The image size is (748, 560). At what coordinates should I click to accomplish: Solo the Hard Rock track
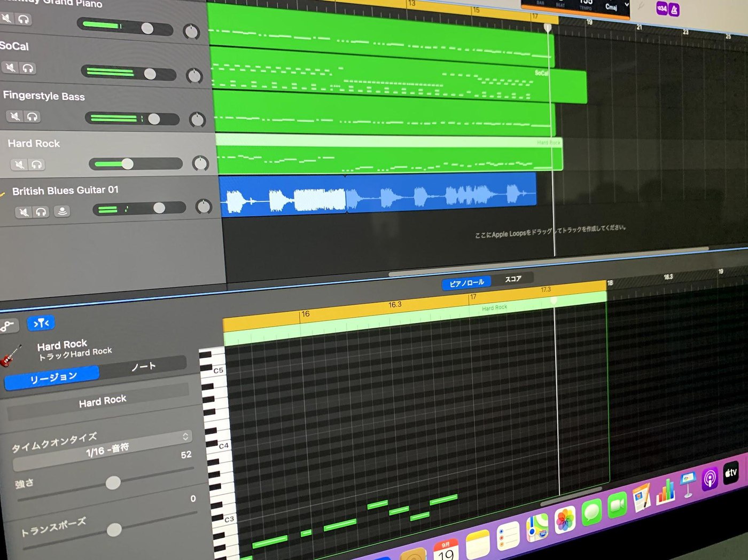[x=37, y=164]
